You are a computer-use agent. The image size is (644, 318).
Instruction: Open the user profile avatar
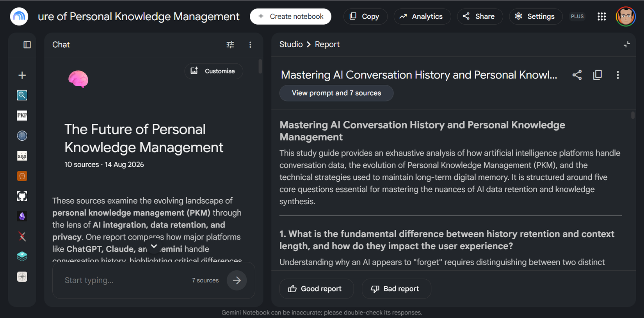(626, 16)
